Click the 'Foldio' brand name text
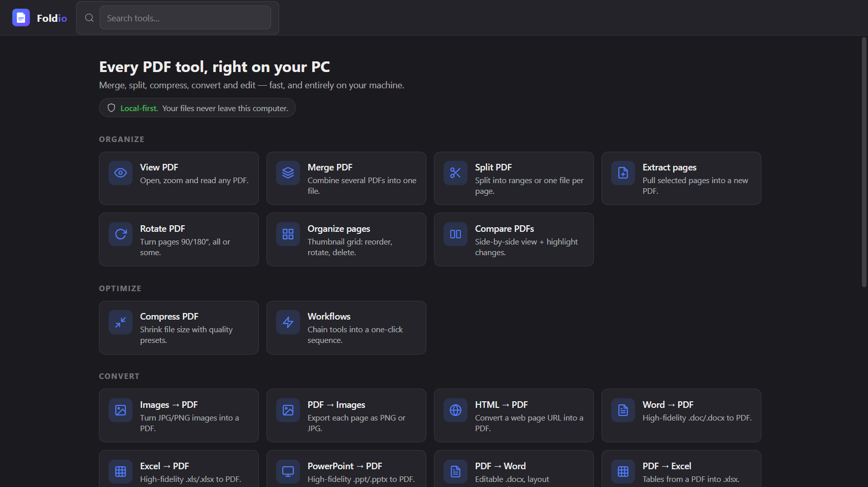868x487 pixels. click(x=52, y=18)
